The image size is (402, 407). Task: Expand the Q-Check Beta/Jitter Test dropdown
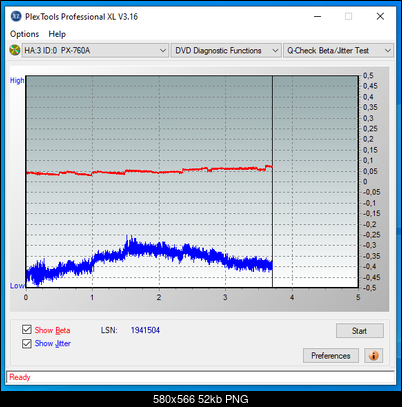coord(338,50)
